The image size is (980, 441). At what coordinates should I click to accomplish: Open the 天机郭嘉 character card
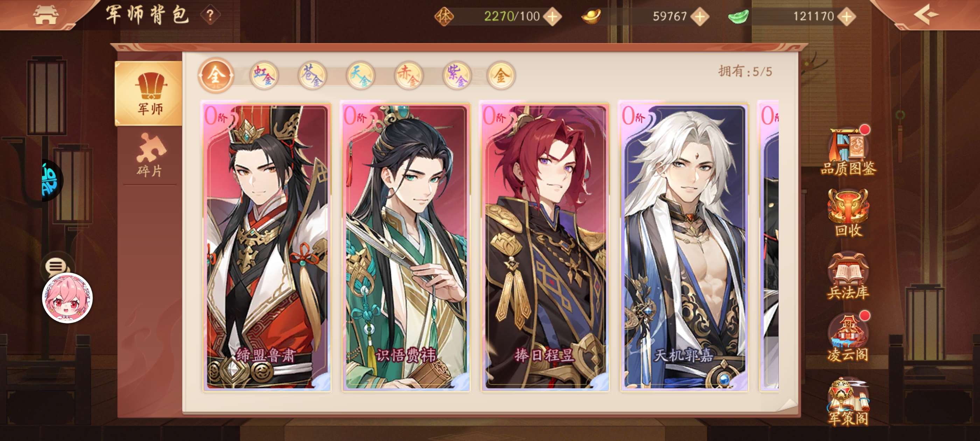[x=684, y=246]
